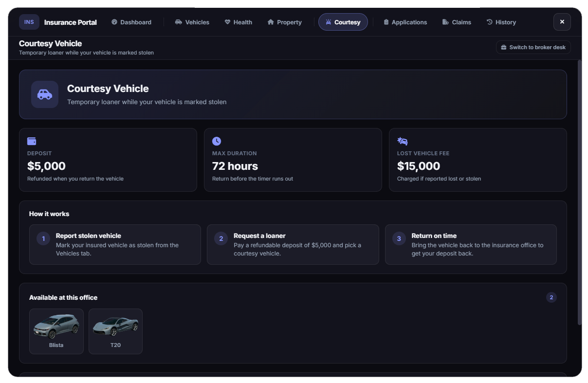The image size is (588, 383).
Task: Click the Claims document icon
Action: click(445, 22)
